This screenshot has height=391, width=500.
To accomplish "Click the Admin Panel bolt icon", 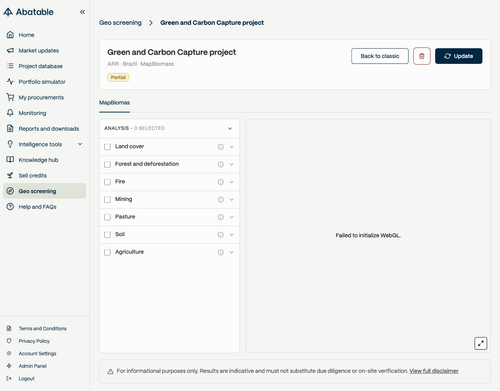I will click(x=9, y=366).
